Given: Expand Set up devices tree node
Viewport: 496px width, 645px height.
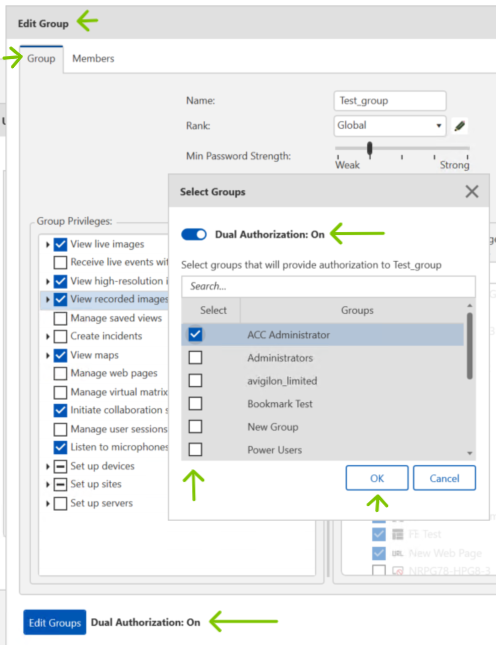Looking at the screenshot, I should [x=48, y=467].
